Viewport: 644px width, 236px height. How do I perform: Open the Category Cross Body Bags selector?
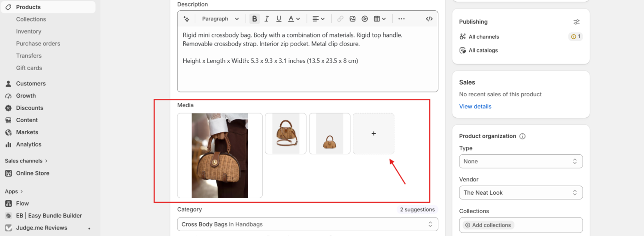307,224
